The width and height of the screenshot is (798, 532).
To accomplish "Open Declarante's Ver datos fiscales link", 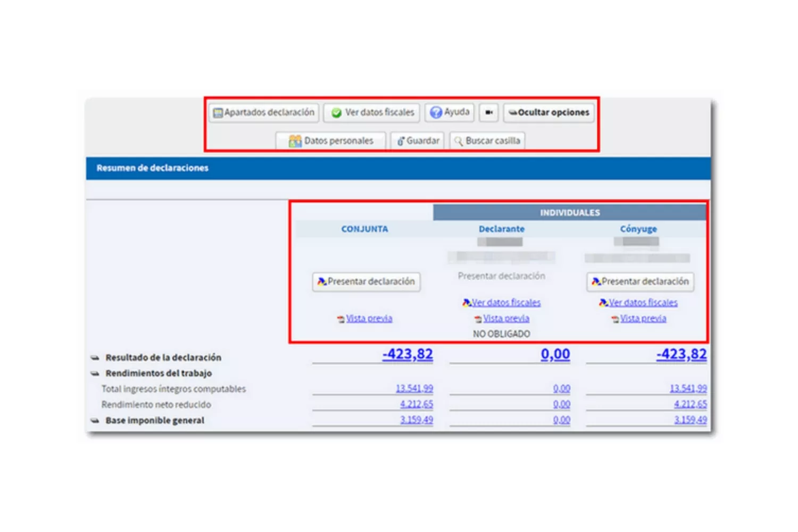I will tap(505, 303).
